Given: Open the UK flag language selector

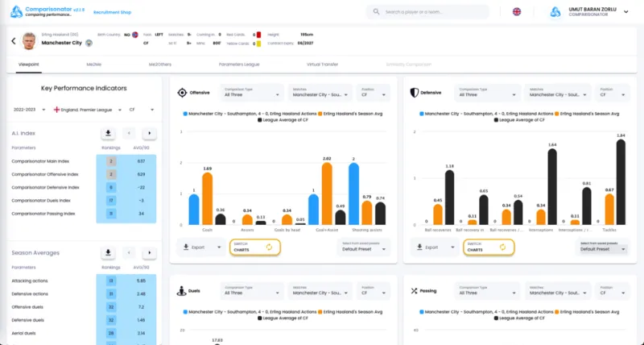Looking at the screenshot, I should coord(517,11).
